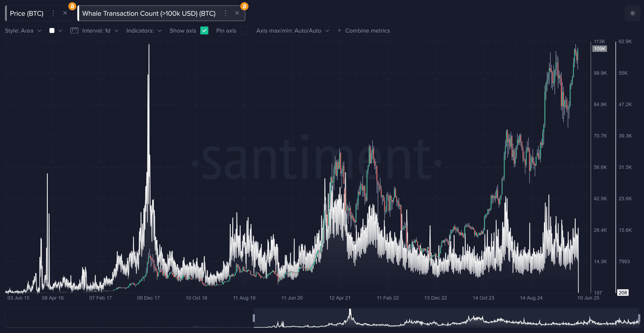Click the left handle of timeline range
The width and height of the screenshot is (644, 333).
pyautogui.click(x=254, y=318)
